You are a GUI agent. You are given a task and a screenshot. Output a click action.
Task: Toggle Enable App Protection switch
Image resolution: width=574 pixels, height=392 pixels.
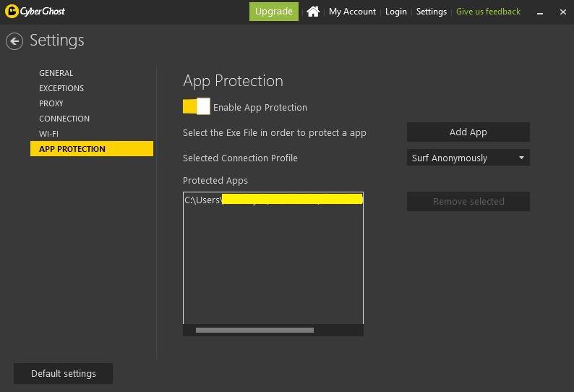(x=197, y=106)
